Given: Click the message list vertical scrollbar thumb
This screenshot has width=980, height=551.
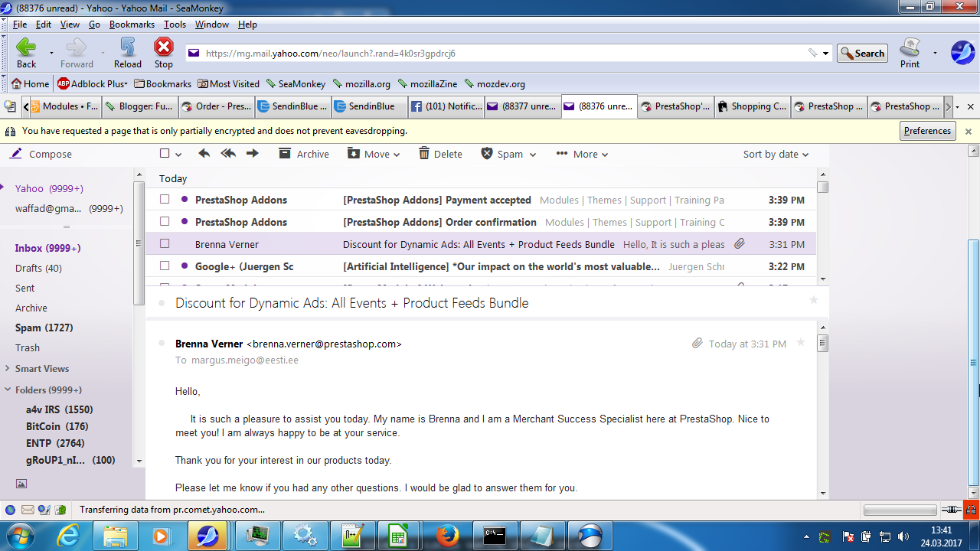Looking at the screenshot, I should click(822, 187).
